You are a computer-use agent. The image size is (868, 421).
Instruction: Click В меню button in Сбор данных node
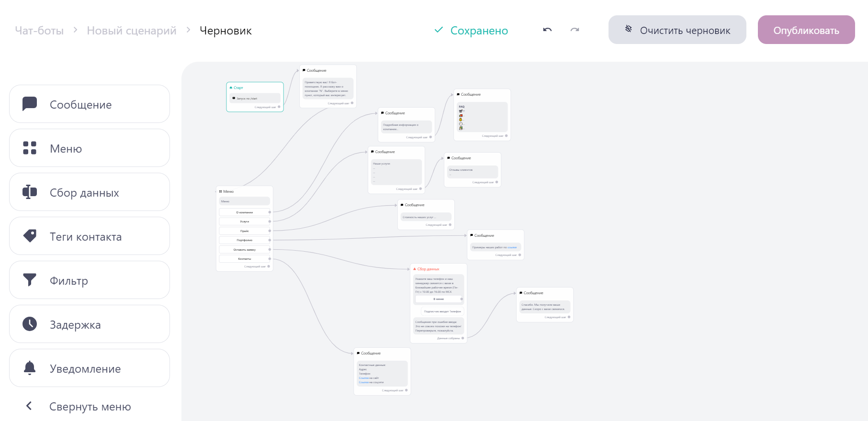click(439, 299)
